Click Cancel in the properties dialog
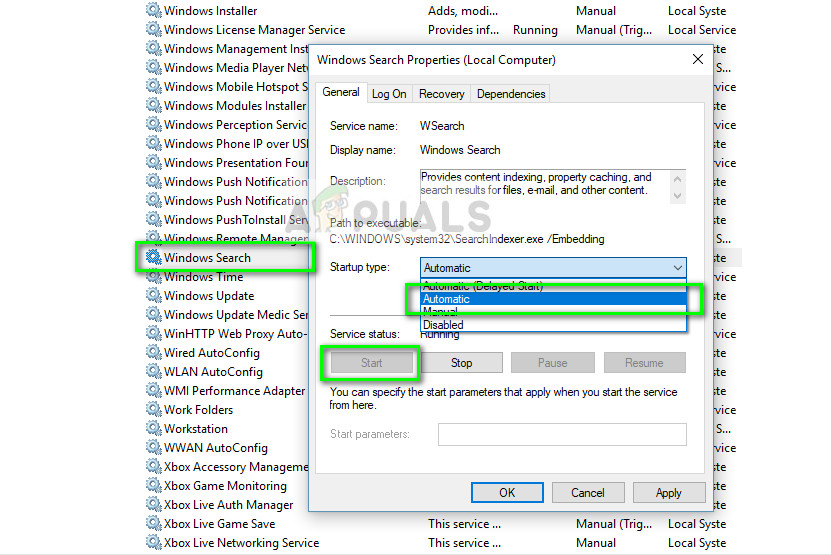Image resolution: width=831 pixels, height=555 pixels. click(587, 492)
